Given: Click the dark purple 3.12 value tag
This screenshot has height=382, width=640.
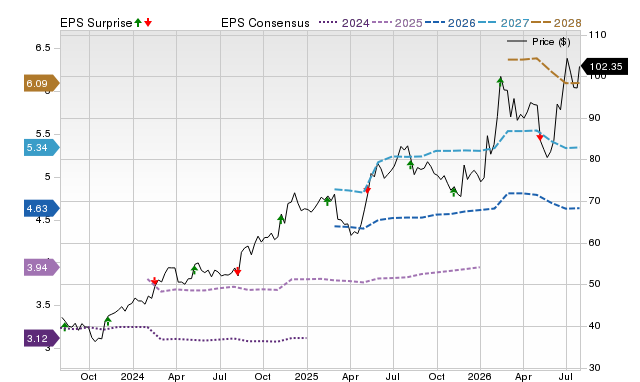Looking at the screenshot, I should [x=42, y=338].
